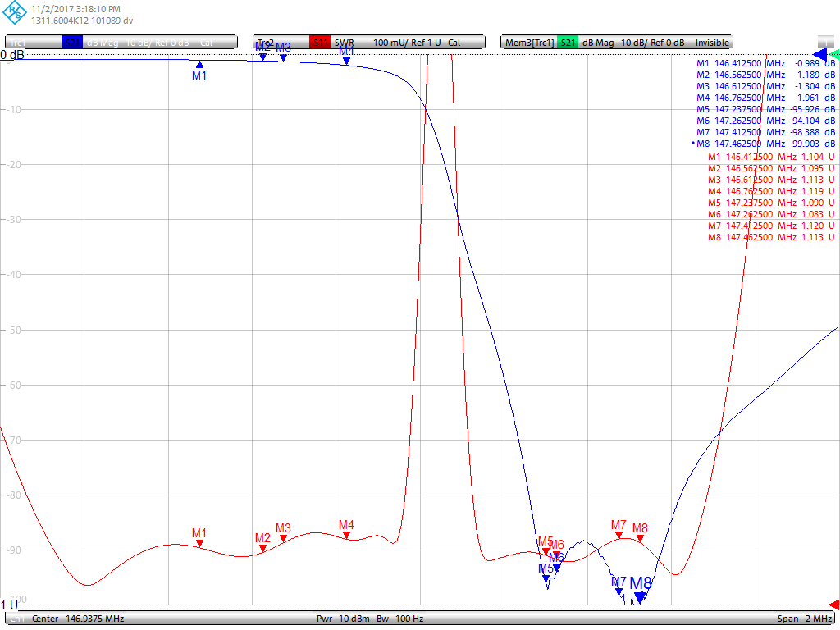Click the green S21 swatch in Mem3 label
This screenshot has height=630, width=840.
pos(568,43)
